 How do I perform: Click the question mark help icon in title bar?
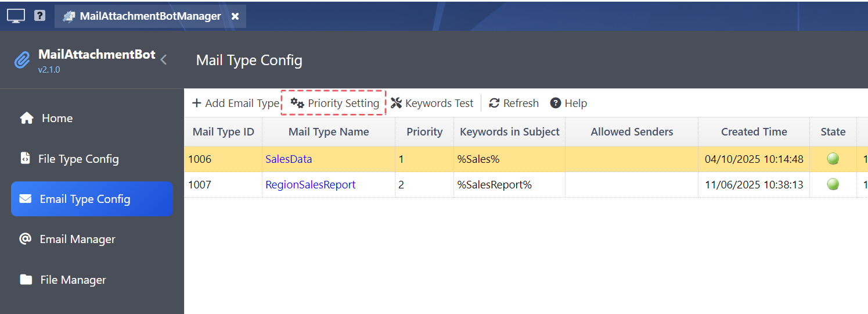tap(39, 16)
